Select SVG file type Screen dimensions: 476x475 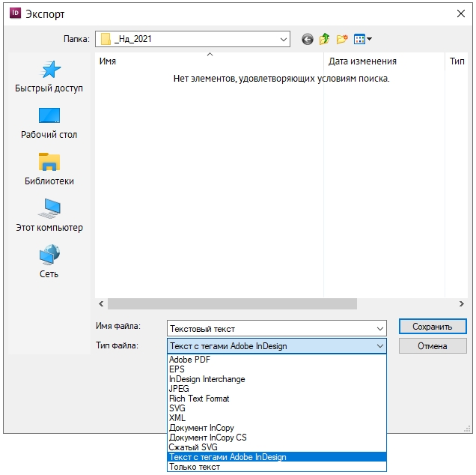coord(277,408)
